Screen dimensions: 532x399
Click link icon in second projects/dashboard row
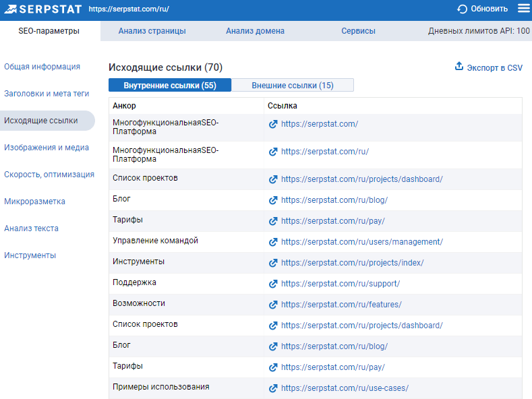pos(273,326)
